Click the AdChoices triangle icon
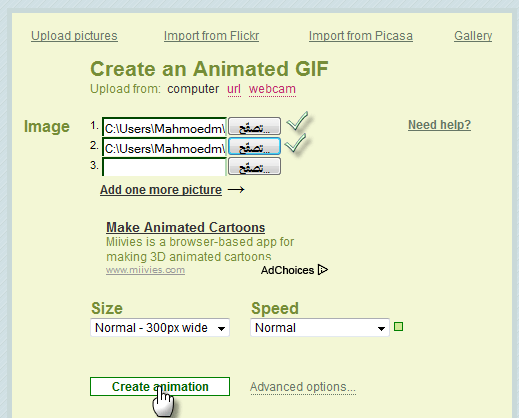The width and height of the screenshot is (519, 418). point(323,270)
